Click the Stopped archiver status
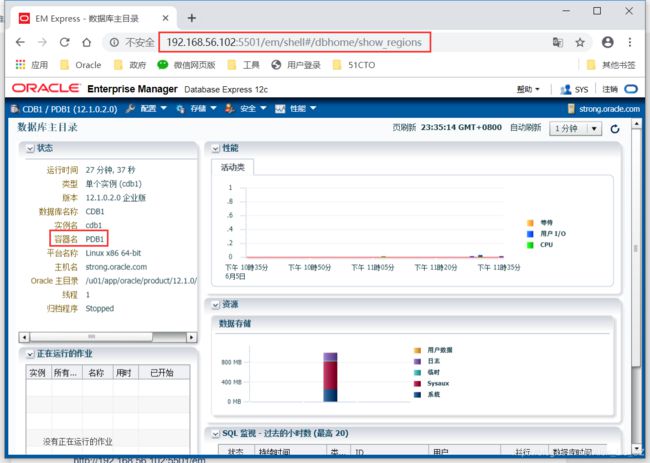 pyautogui.click(x=99, y=308)
